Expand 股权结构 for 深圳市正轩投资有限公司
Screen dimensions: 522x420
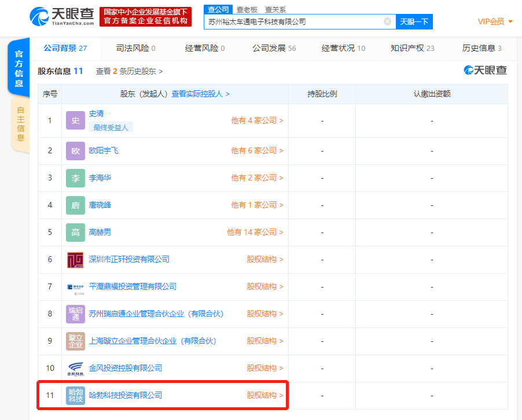265,260
